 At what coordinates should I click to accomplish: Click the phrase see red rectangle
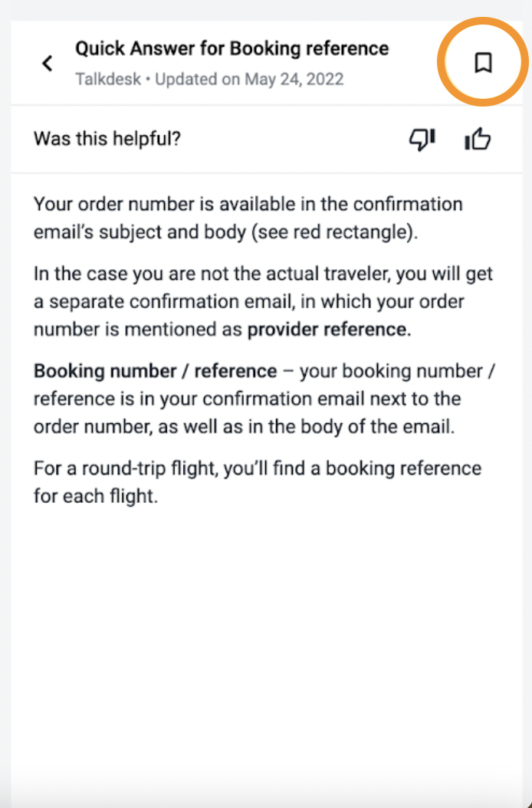click(x=331, y=232)
